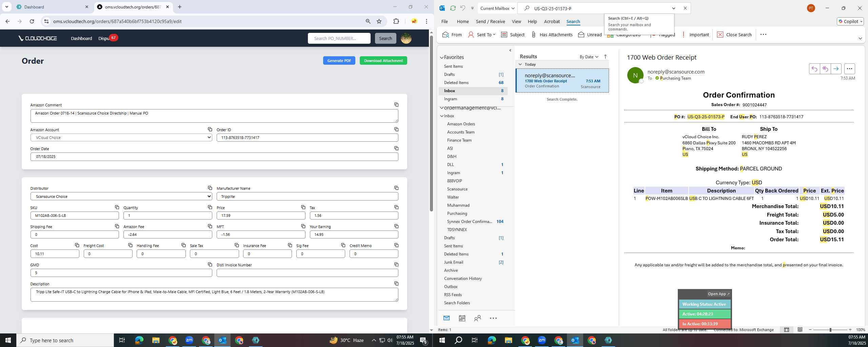Copy the Order ID field value

tap(396, 129)
